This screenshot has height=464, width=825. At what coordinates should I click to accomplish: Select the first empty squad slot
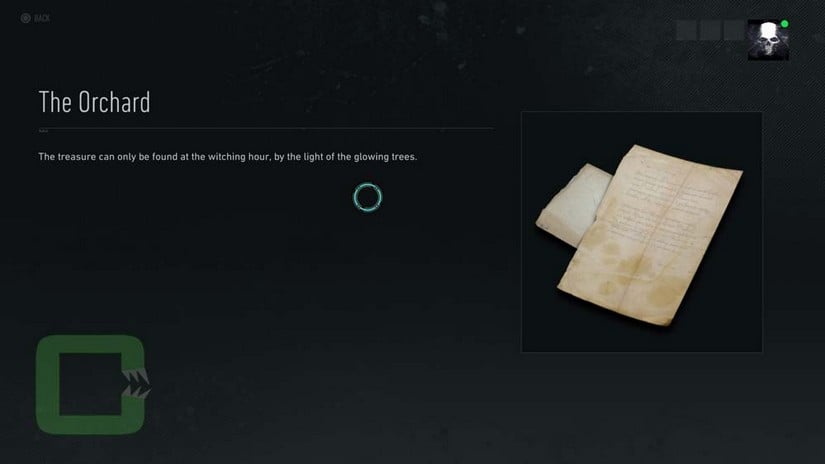coord(686,31)
